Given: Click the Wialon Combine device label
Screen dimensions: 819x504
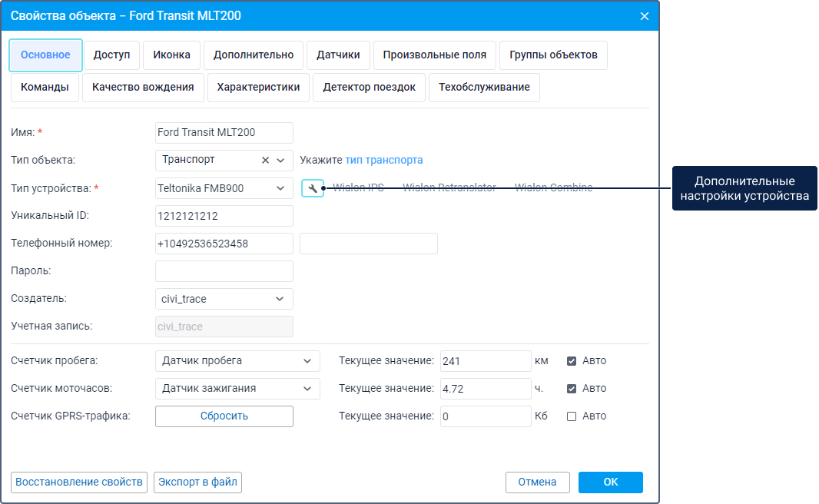Looking at the screenshot, I should coord(554,188).
